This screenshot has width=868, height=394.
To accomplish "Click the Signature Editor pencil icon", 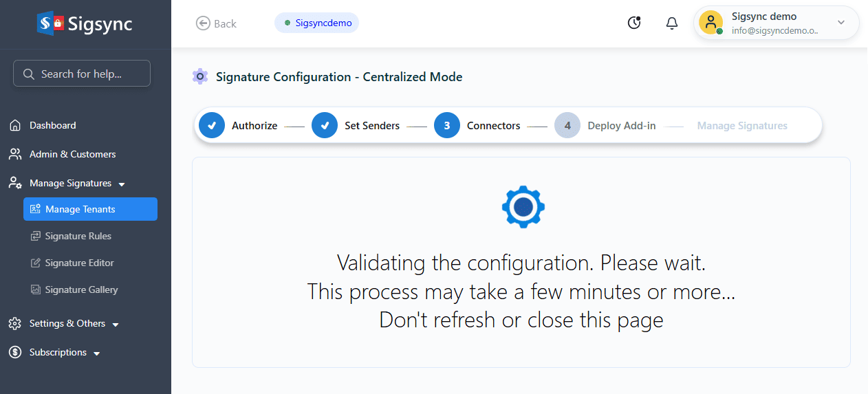I will [36, 263].
